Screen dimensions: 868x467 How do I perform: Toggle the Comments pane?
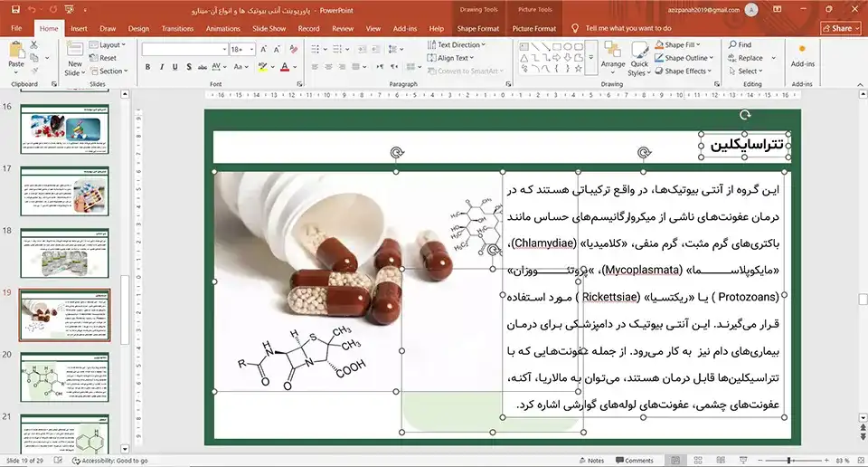635,461
